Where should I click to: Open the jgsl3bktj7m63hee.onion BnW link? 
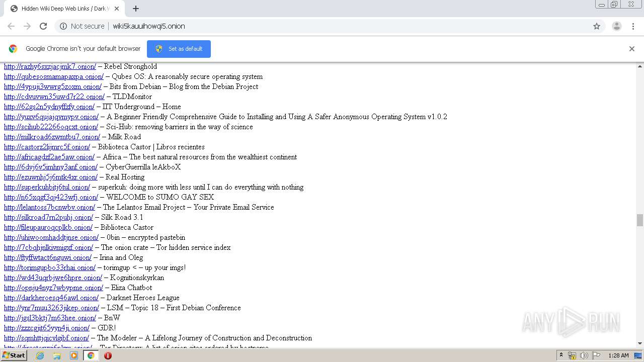(50, 318)
